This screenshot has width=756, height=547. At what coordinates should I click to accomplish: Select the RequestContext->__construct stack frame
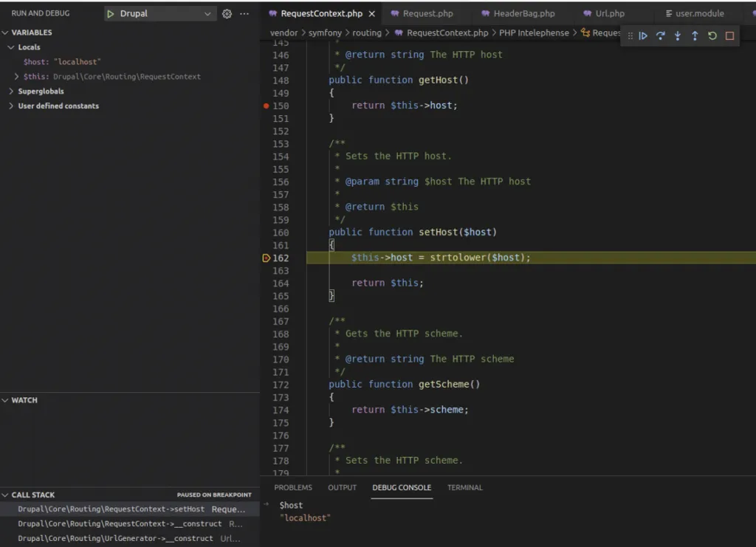pos(130,524)
